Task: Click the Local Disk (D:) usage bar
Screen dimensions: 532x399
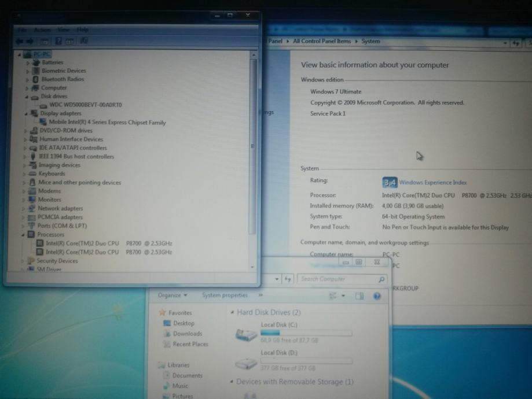Action: (306, 361)
